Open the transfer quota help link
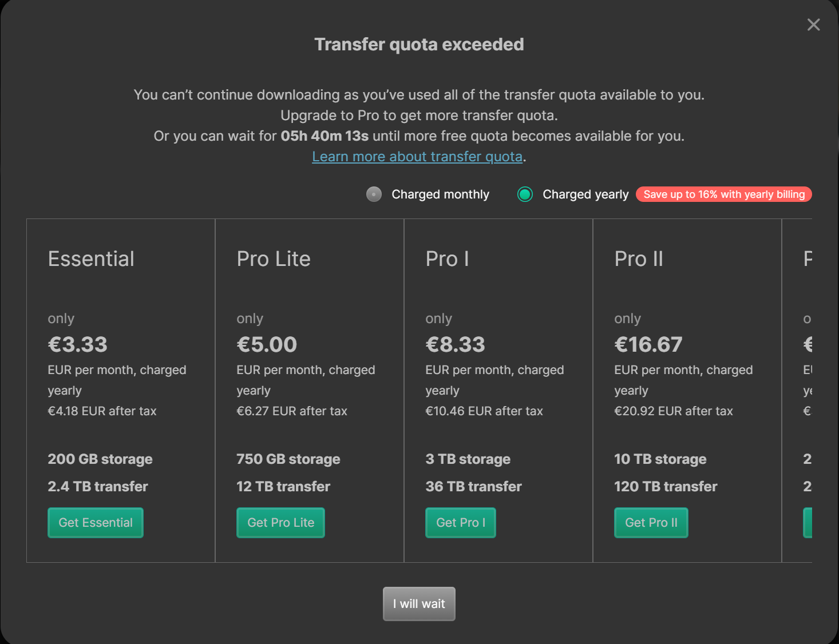This screenshot has width=839, height=644. [x=417, y=157]
